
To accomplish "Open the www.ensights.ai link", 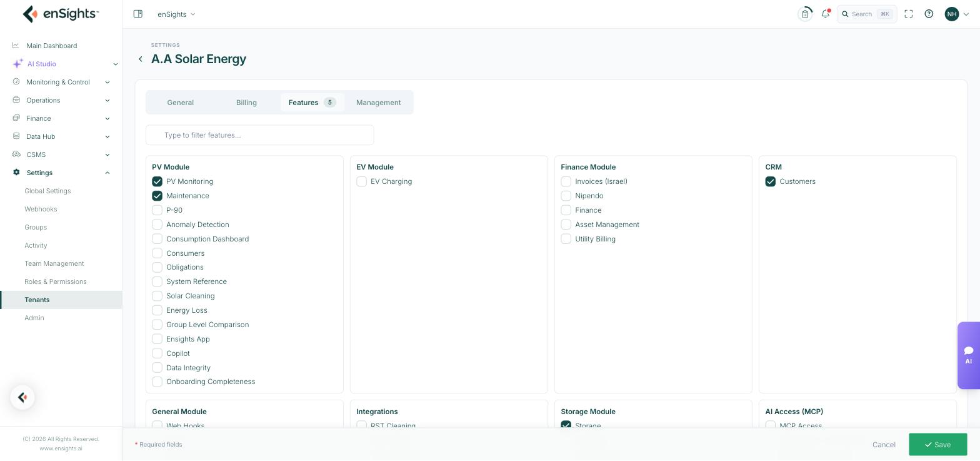I will tap(61, 448).
